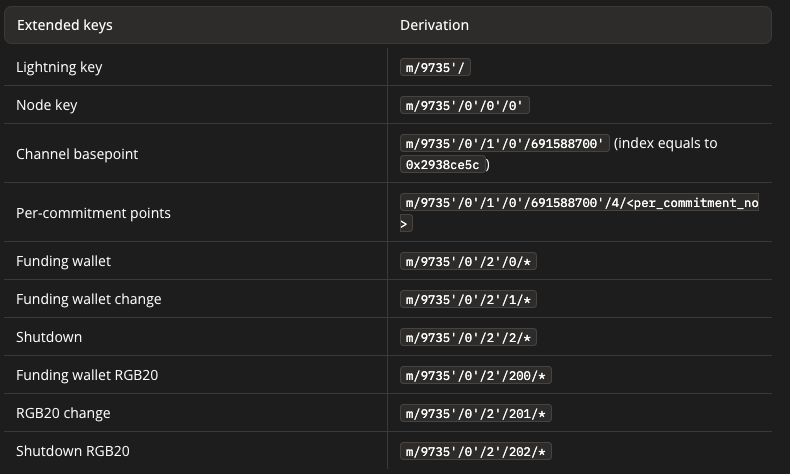Click the m/9735'/0'/2'/2/* derivation code
The height and width of the screenshot is (474, 790).
coord(469,337)
